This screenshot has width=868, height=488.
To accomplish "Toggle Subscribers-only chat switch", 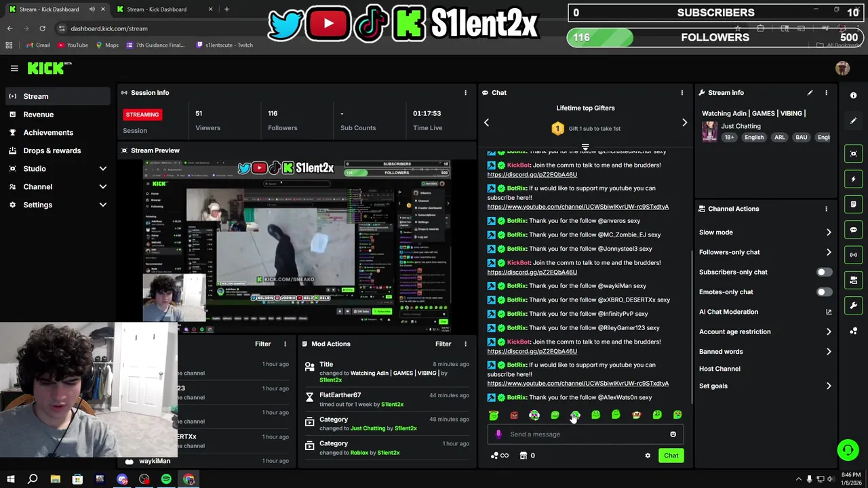I will (824, 272).
